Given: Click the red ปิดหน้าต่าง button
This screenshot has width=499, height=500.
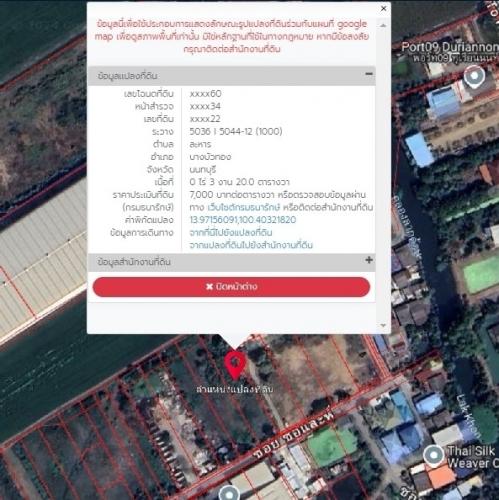Looking at the screenshot, I should click(231, 287).
